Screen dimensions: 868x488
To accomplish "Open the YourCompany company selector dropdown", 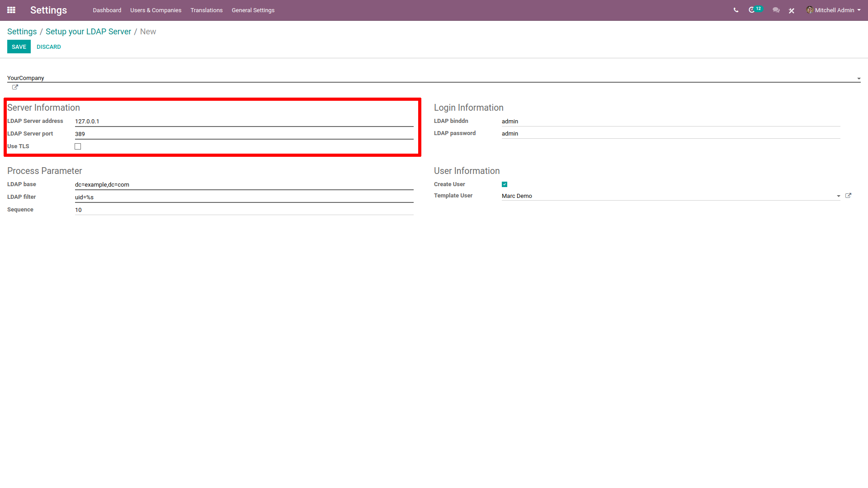I will (859, 78).
